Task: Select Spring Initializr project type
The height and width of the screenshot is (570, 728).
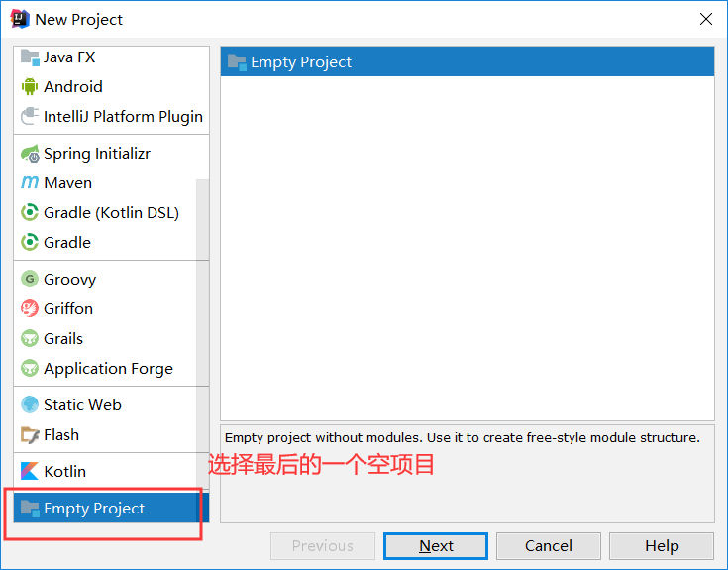Action: [x=111, y=154]
